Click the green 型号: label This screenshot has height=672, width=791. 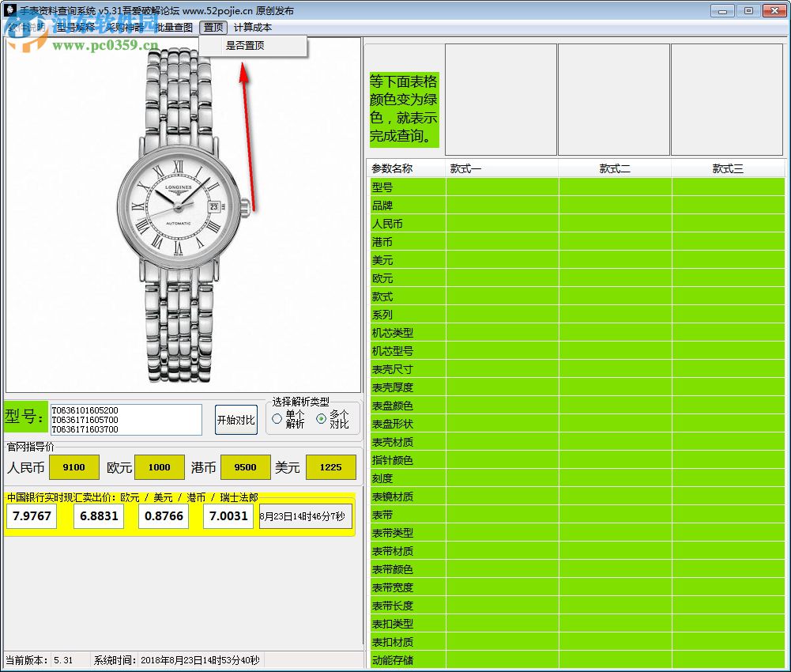pos(25,417)
